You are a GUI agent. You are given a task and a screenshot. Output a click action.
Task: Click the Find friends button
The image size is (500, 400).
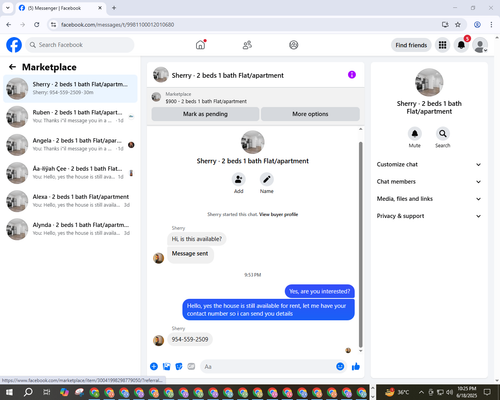click(x=411, y=45)
